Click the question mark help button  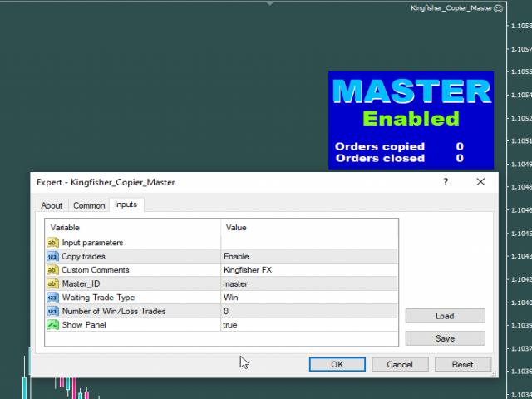446,182
